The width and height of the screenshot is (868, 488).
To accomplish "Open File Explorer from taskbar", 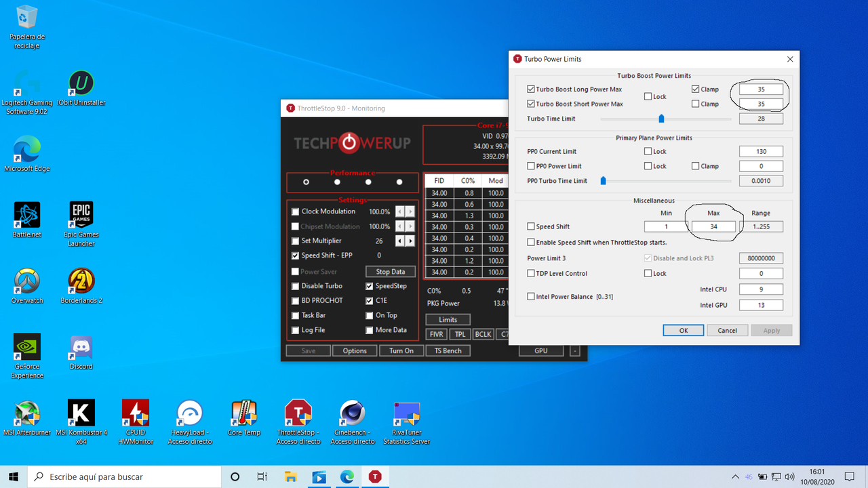I will tap(290, 476).
